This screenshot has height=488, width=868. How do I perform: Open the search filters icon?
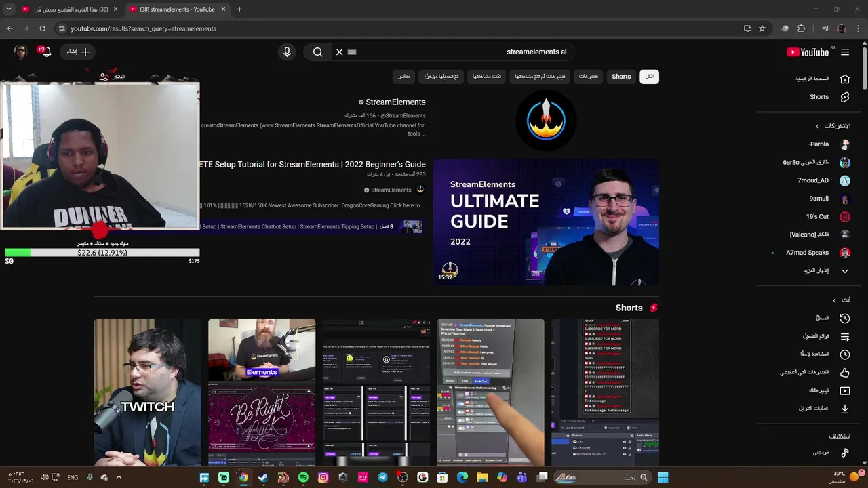(104, 77)
